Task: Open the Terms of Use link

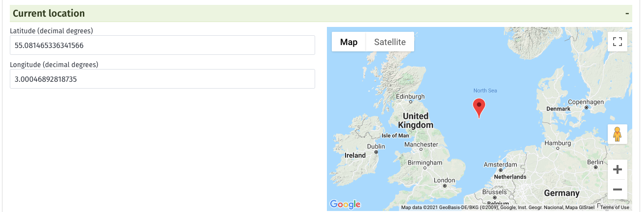Action: tap(615, 208)
